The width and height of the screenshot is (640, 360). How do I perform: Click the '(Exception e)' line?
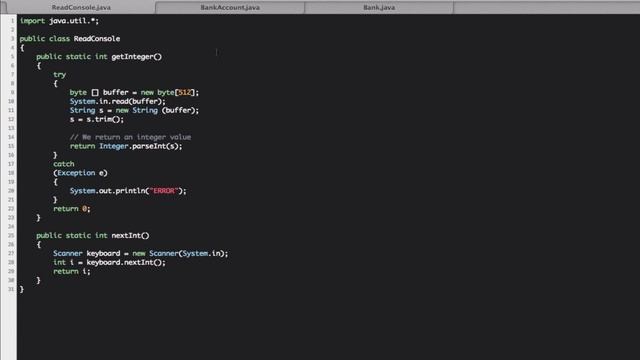80,173
